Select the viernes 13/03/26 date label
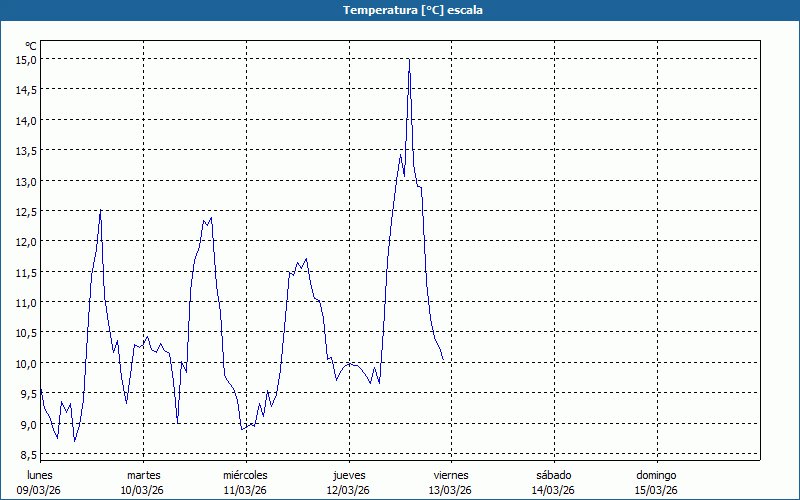 450,483
